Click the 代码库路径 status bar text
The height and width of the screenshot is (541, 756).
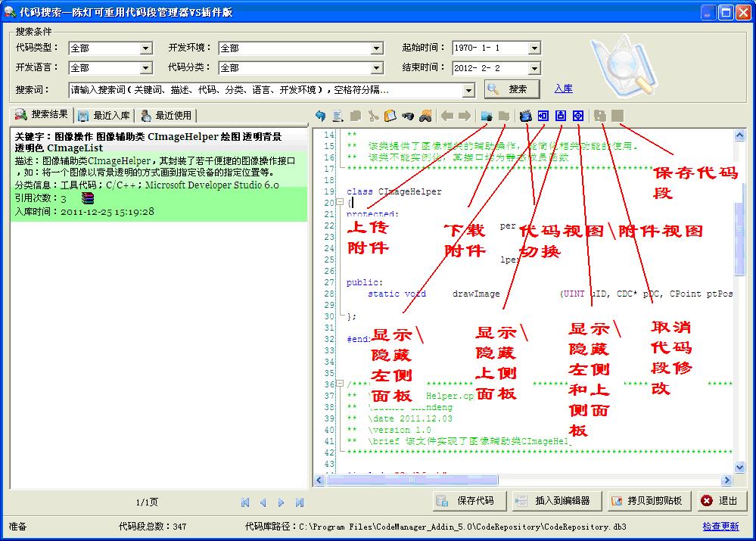pos(435,527)
